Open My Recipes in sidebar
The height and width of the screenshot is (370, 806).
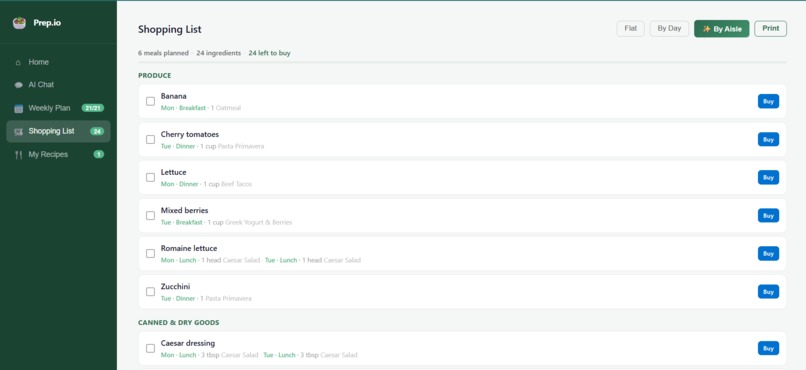click(58, 154)
